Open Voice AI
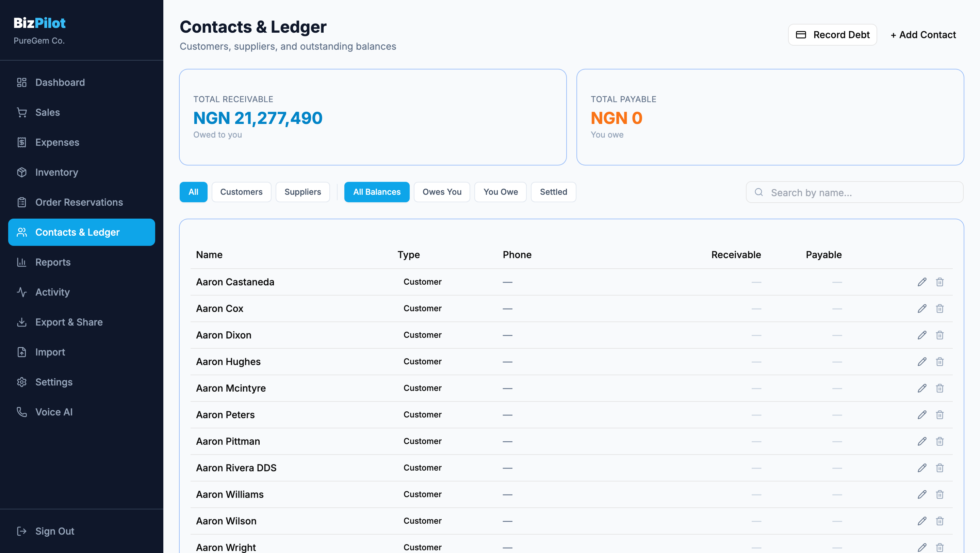The image size is (980, 553). [x=81, y=412]
